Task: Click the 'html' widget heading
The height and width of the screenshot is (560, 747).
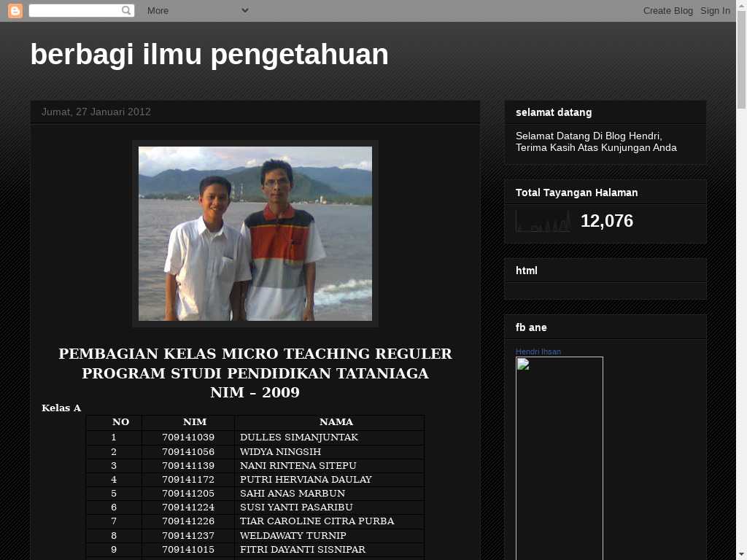Action: [x=527, y=271]
